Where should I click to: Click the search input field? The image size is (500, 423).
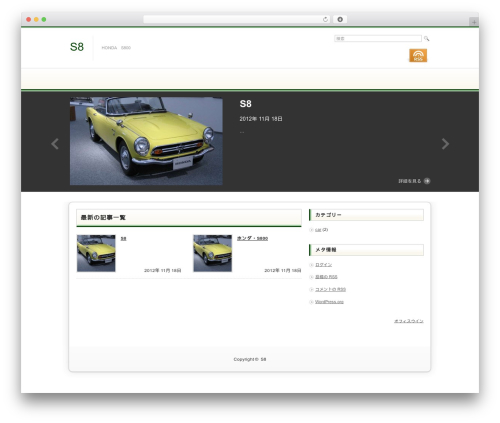pos(378,39)
